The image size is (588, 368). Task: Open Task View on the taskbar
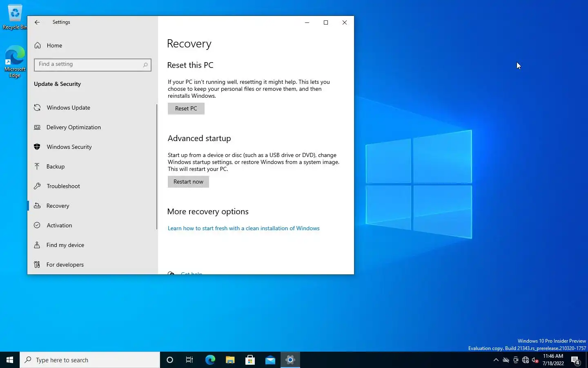(189, 360)
